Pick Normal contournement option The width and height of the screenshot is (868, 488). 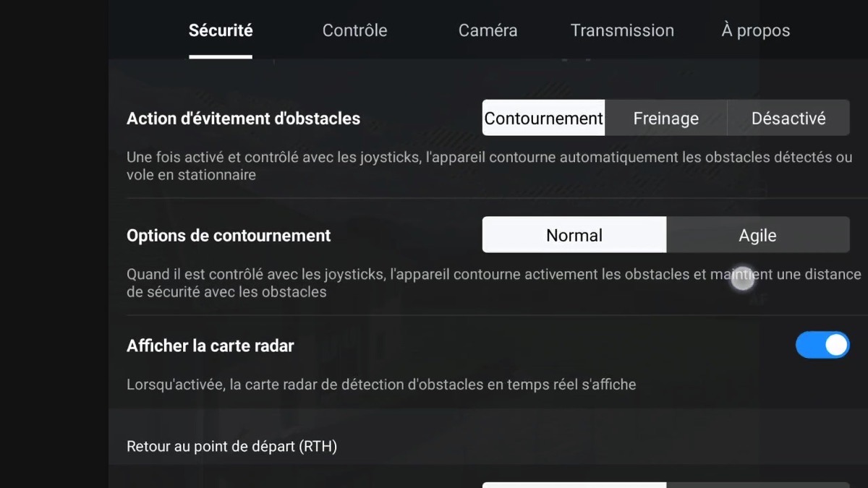[574, 235]
